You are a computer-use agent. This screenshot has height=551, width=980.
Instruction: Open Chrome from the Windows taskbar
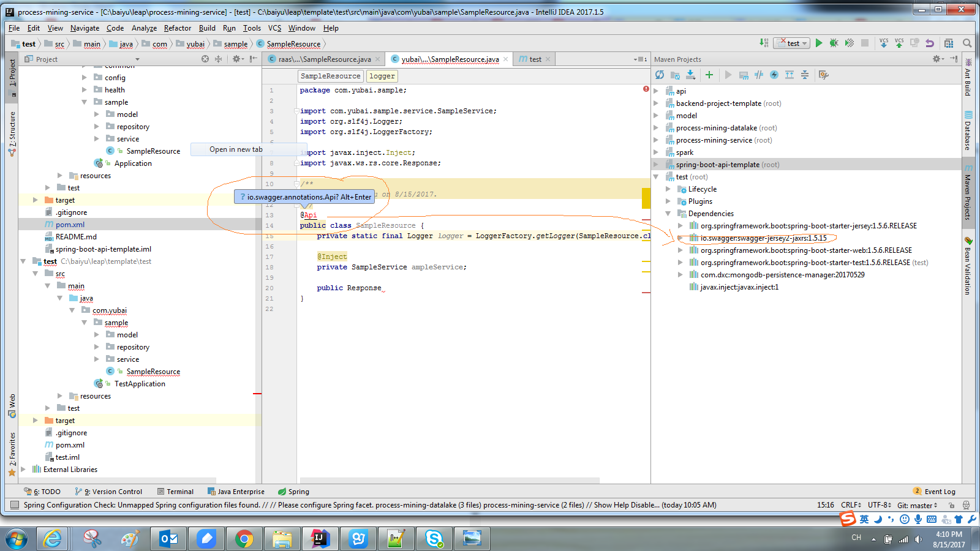click(x=244, y=539)
